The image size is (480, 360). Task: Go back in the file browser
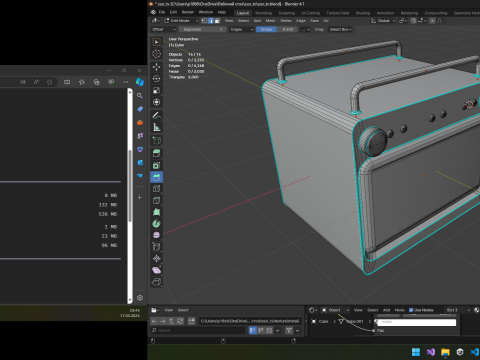pos(154,321)
